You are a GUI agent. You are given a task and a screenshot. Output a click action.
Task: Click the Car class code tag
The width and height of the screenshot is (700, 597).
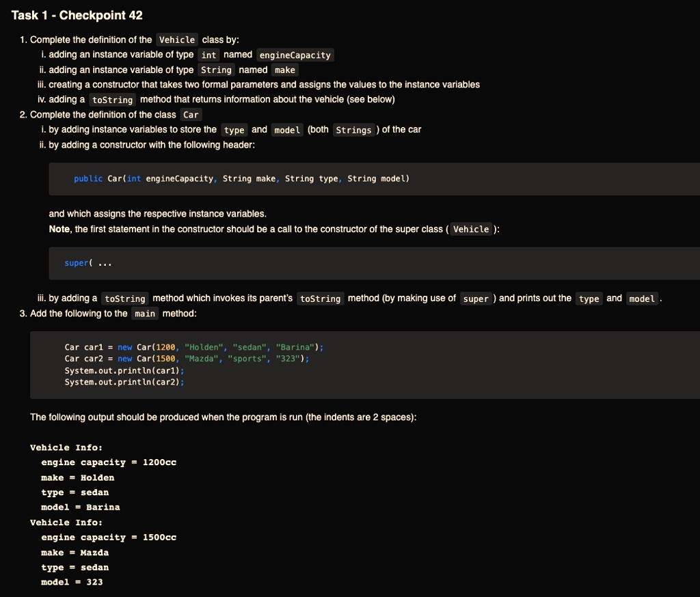(191, 115)
